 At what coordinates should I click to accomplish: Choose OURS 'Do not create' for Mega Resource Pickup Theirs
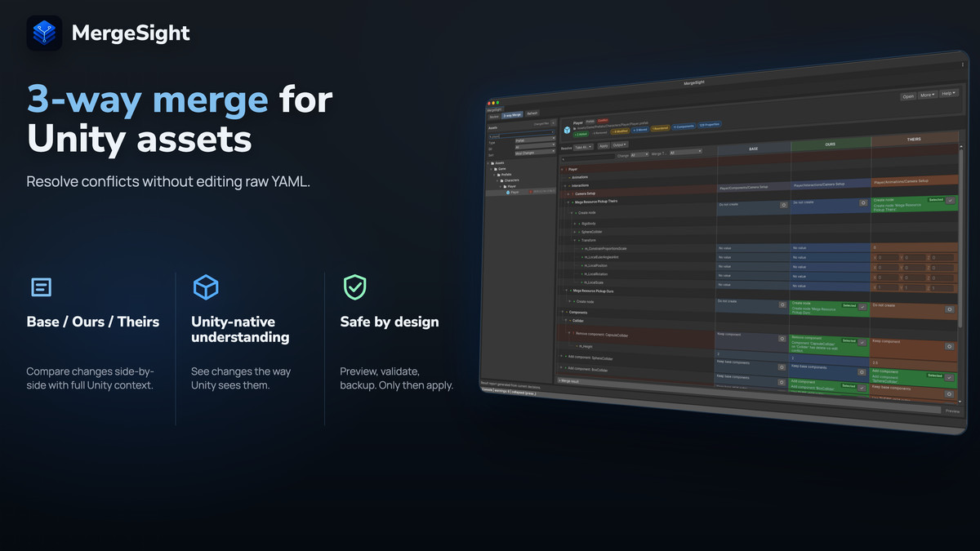click(862, 202)
